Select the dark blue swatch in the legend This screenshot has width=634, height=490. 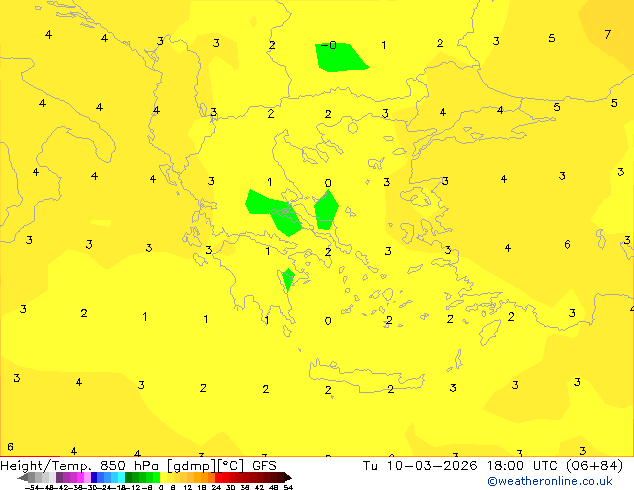(94, 478)
